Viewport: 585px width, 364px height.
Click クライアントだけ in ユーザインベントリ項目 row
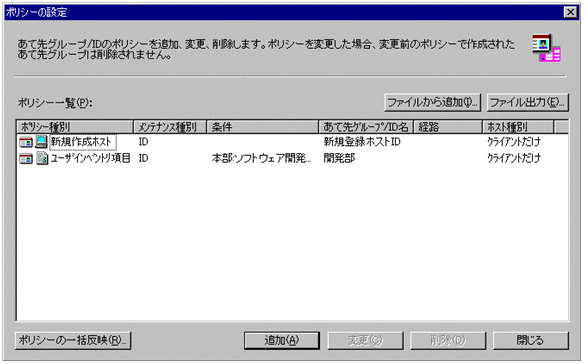click(514, 158)
